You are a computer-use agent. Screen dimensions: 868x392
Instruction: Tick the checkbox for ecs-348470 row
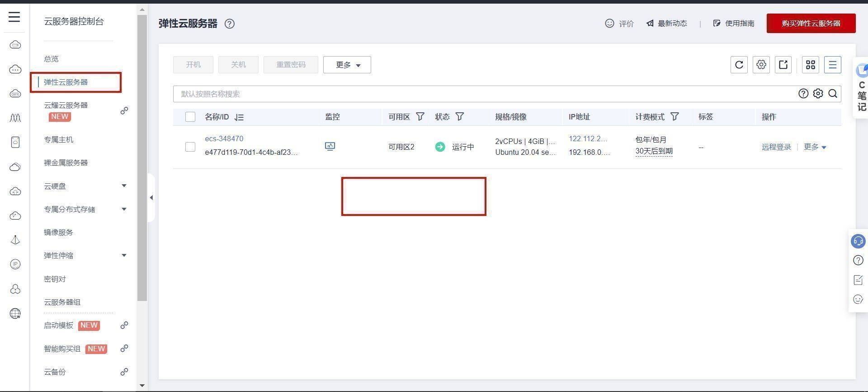click(x=190, y=147)
